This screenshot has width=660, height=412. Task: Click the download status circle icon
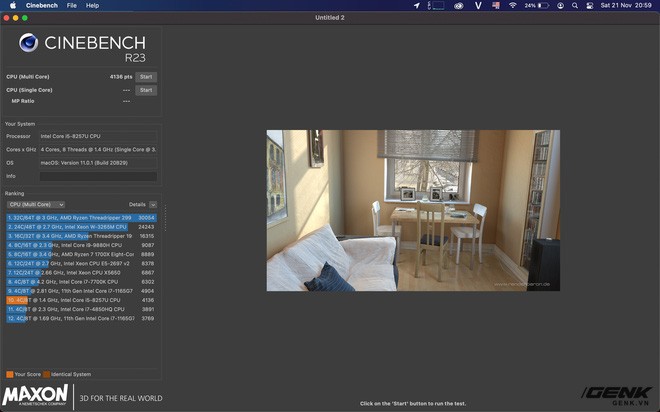pyautogui.click(x=560, y=5)
